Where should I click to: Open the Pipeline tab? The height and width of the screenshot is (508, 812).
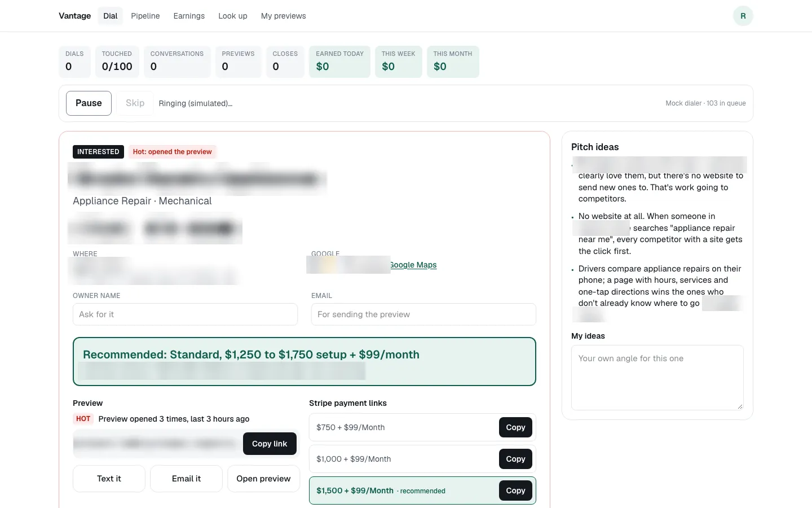coord(145,16)
